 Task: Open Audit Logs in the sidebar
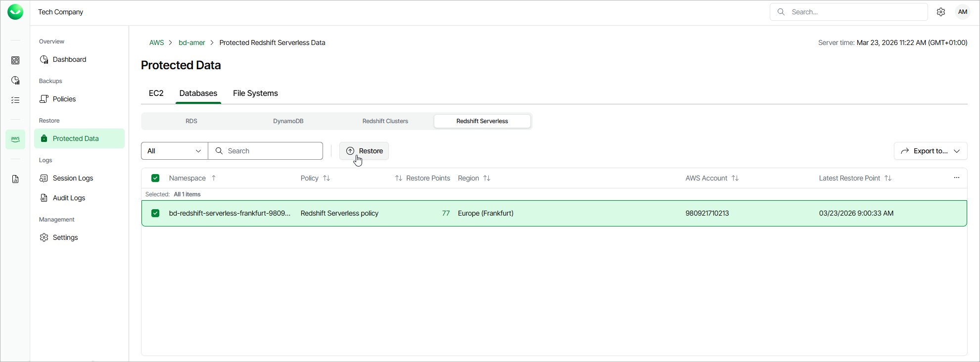79,198
